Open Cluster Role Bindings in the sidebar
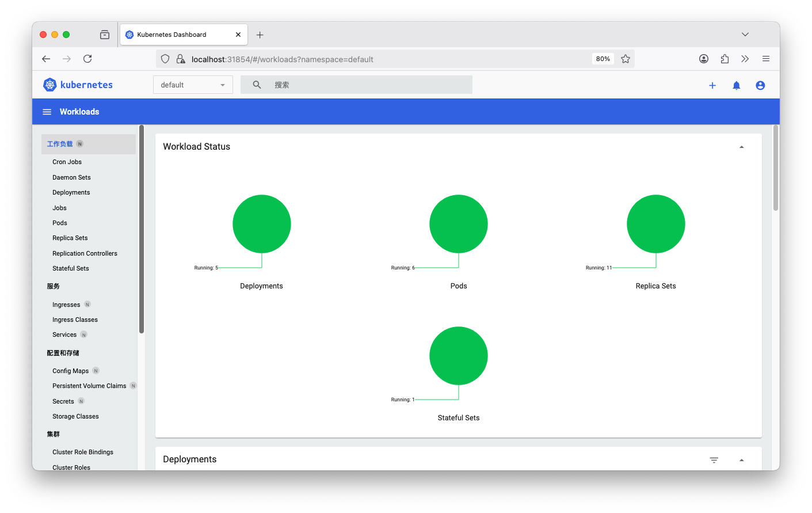The width and height of the screenshot is (812, 513). tap(83, 452)
